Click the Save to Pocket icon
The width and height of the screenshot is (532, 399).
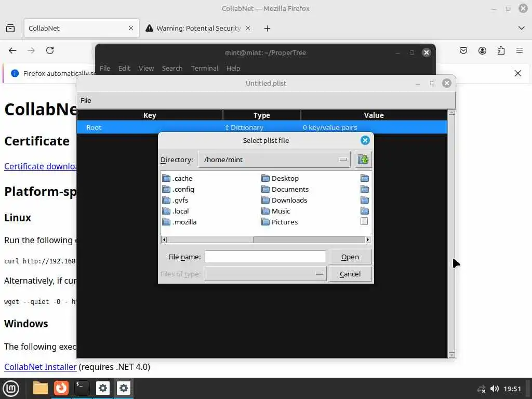click(x=463, y=50)
